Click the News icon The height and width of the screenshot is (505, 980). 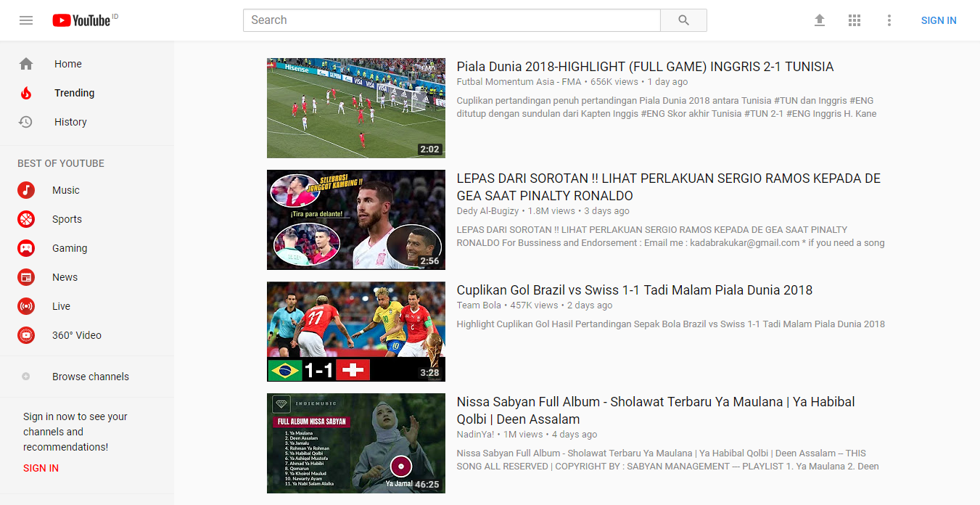26,277
